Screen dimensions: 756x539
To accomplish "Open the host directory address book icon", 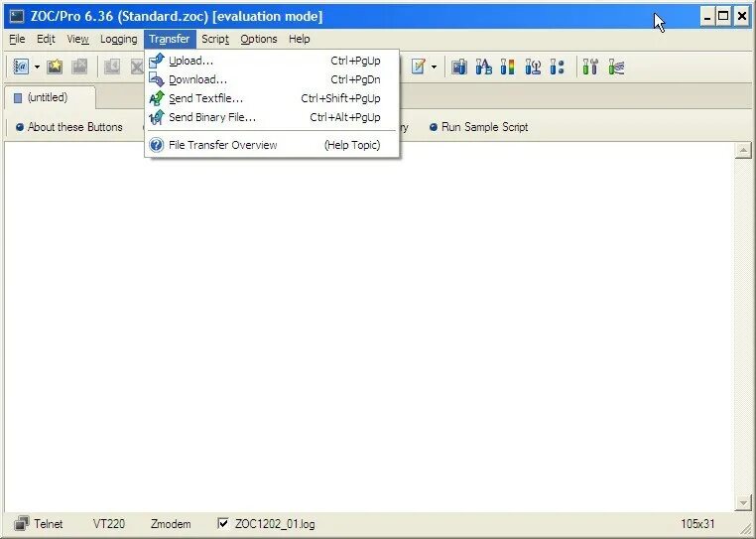I will click(21, 67).
